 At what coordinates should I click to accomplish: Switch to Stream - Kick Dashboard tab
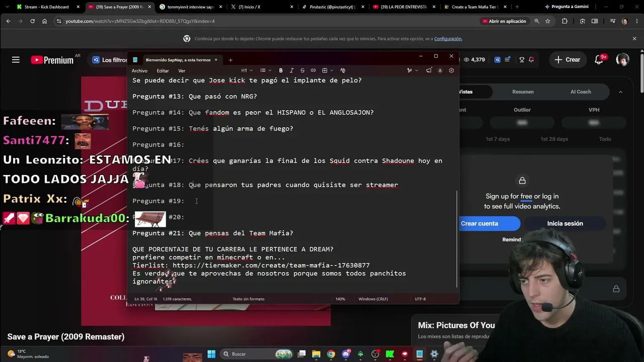(x=46, y=7)
